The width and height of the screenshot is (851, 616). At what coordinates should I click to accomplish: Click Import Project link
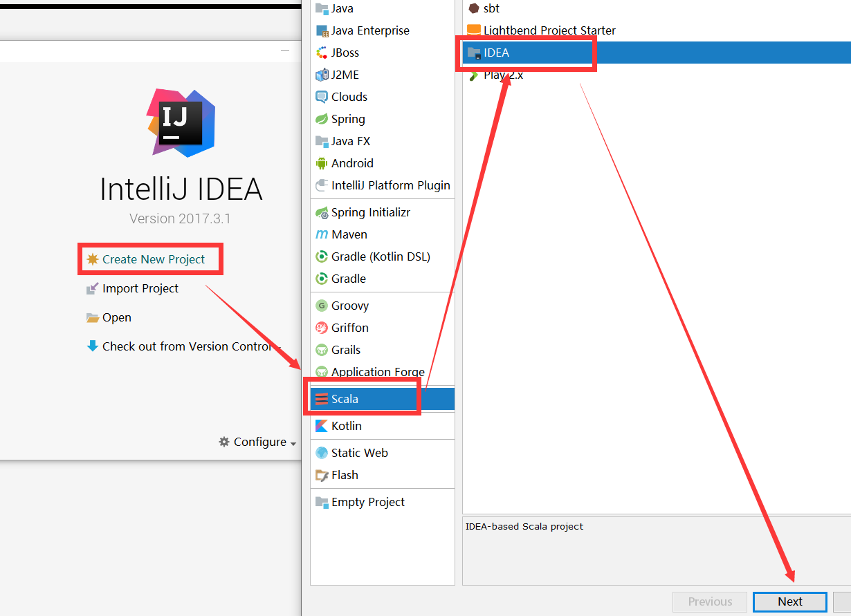(132, 288)
